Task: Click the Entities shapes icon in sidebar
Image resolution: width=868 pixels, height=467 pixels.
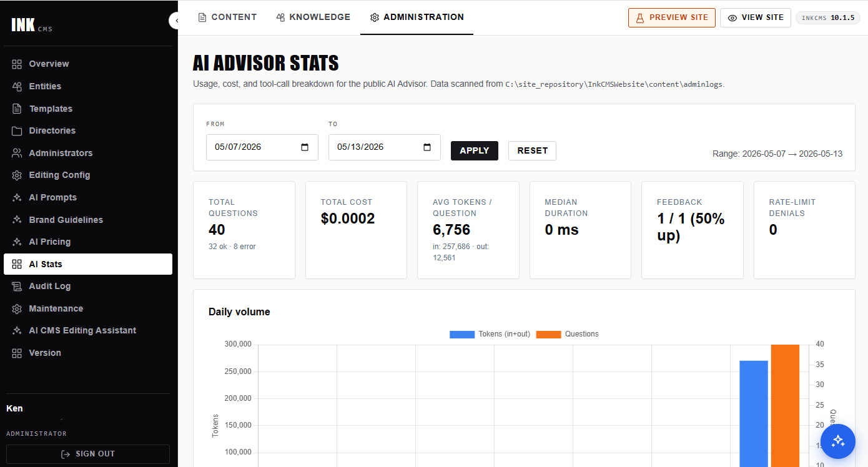Action: (x=17, y=86)
